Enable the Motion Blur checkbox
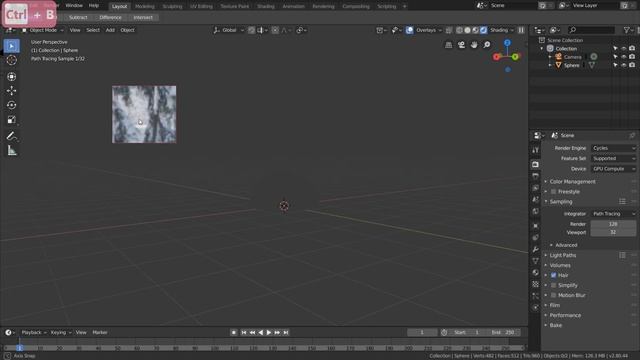Viewport: 640px width, 360px height. point(553,295)
